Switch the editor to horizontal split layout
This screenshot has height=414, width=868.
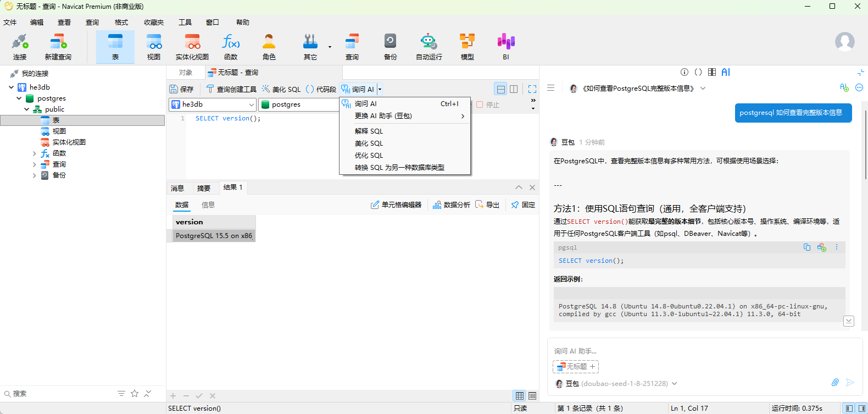(x=500, y=89)
